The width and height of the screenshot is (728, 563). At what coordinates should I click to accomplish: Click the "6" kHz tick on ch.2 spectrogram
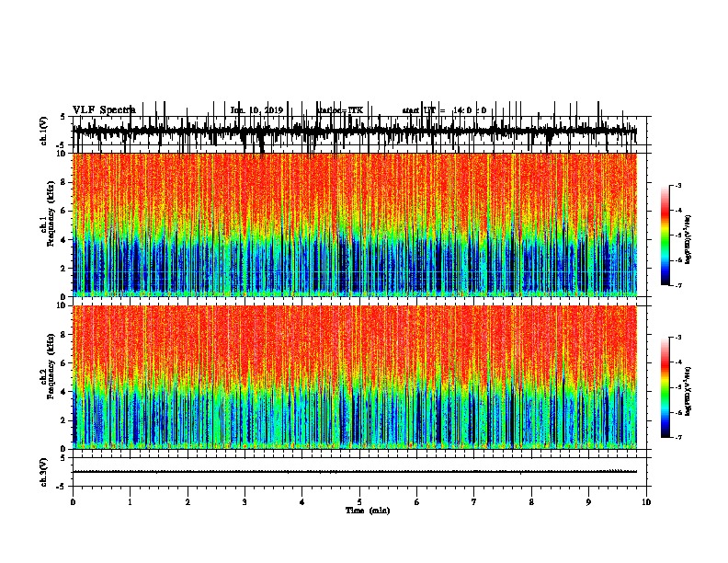pos(63,362)
